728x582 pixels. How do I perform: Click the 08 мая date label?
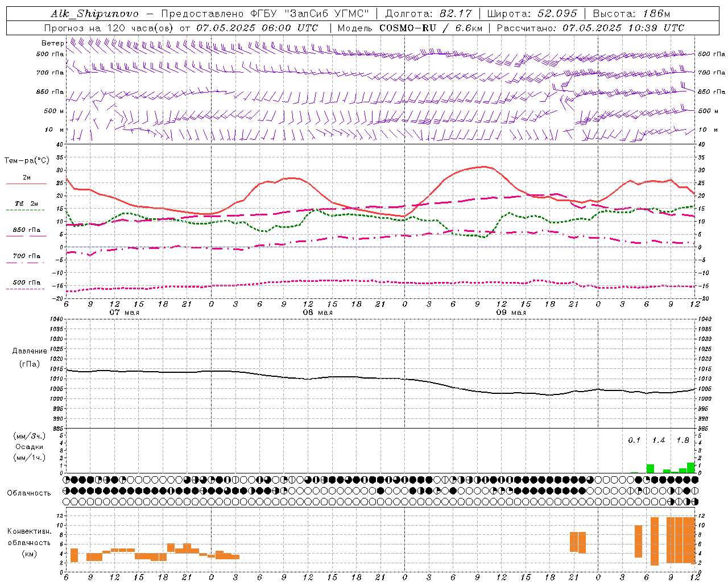pos(318,313)
